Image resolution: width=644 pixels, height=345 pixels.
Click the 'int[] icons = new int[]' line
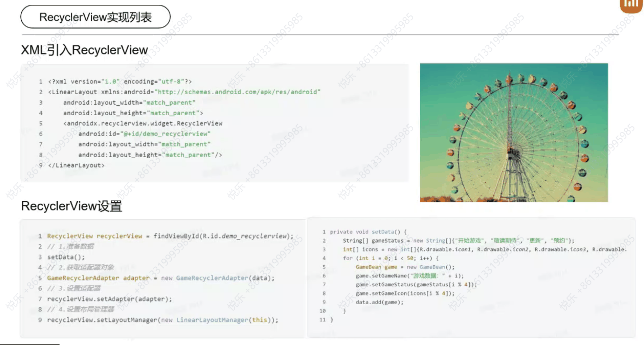pos(485,249)
